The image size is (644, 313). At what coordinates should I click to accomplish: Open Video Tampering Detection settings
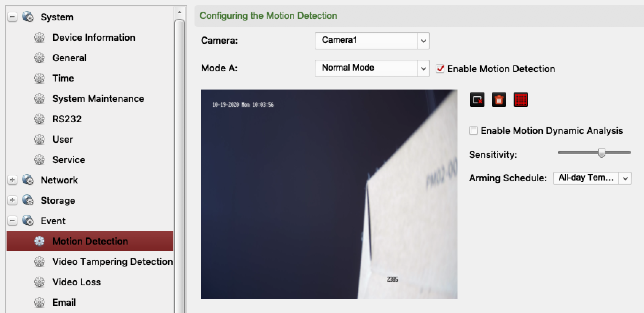(112, 262)
